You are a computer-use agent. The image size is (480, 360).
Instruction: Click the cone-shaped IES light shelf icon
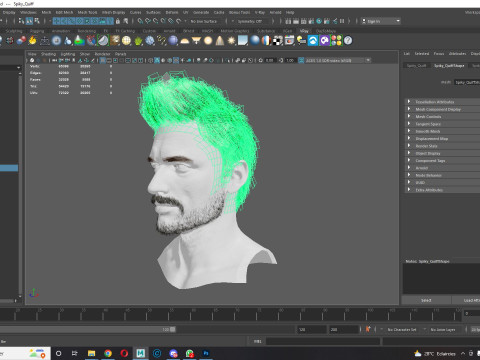tap(220, 41)
